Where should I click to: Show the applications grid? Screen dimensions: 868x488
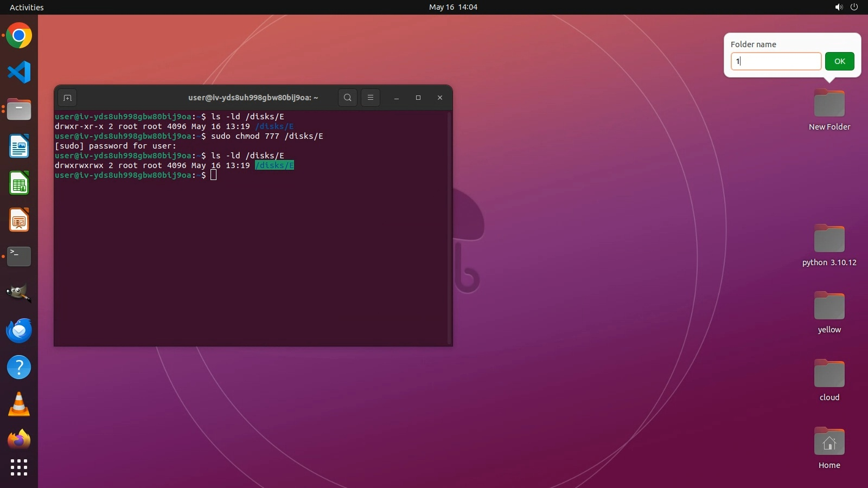[19, 467]
